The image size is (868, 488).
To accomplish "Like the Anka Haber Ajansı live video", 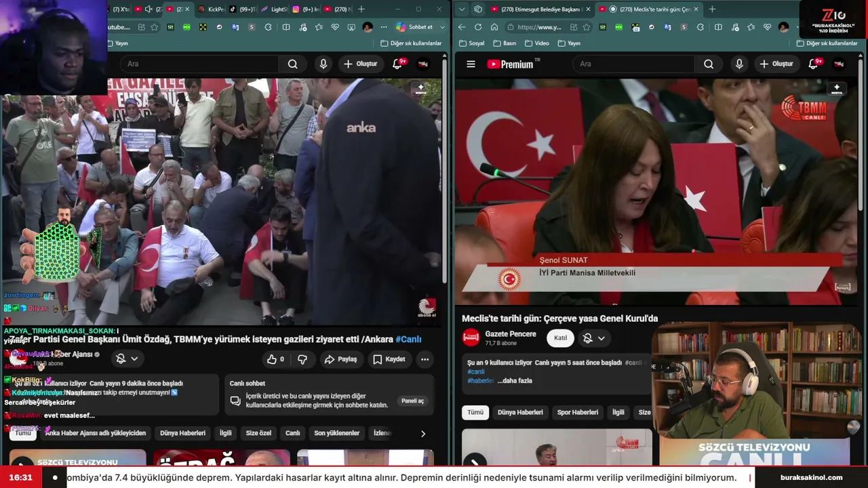I will pos(275,359).
